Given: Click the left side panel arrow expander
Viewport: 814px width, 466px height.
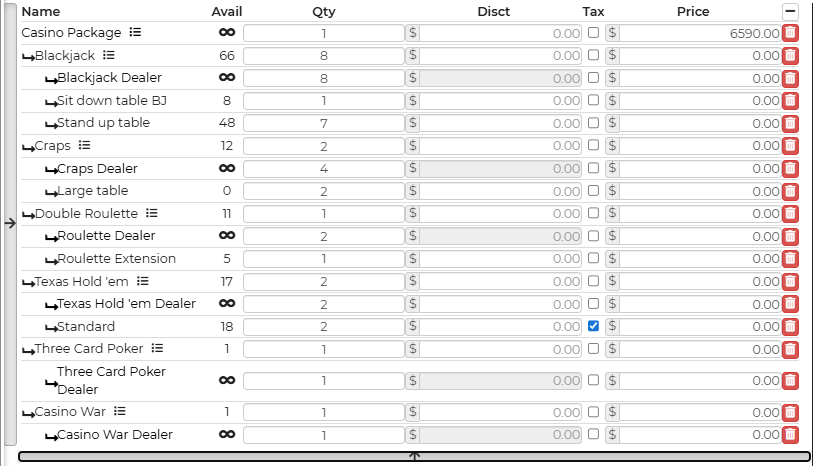Looking at the screenshot, I should click(x=10, y=223).
